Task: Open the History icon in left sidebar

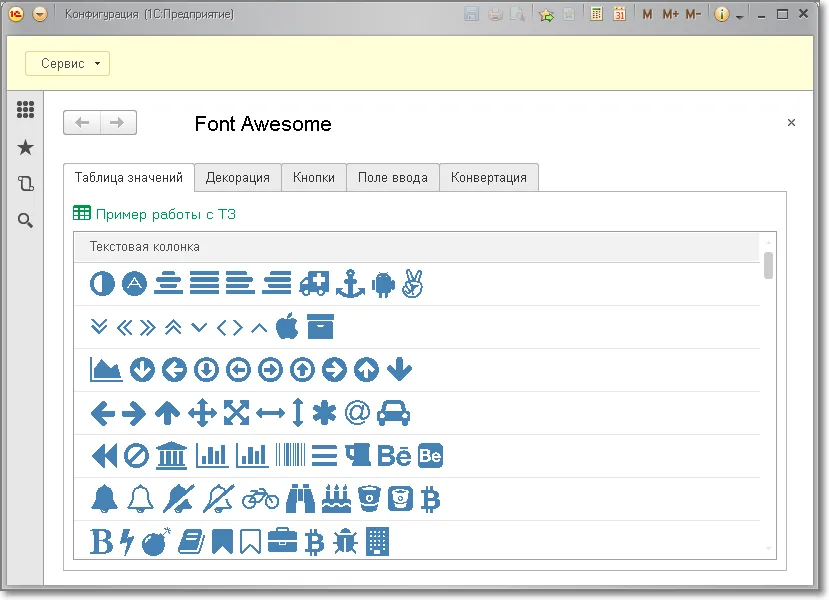Action: [x=25, y=183]
